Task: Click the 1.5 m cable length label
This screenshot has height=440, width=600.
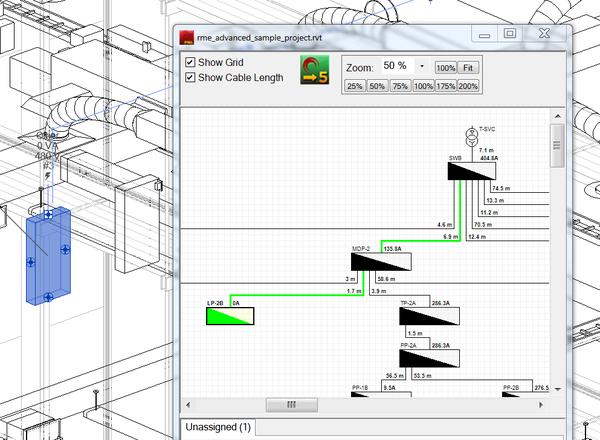Action: tap(415, 333)
